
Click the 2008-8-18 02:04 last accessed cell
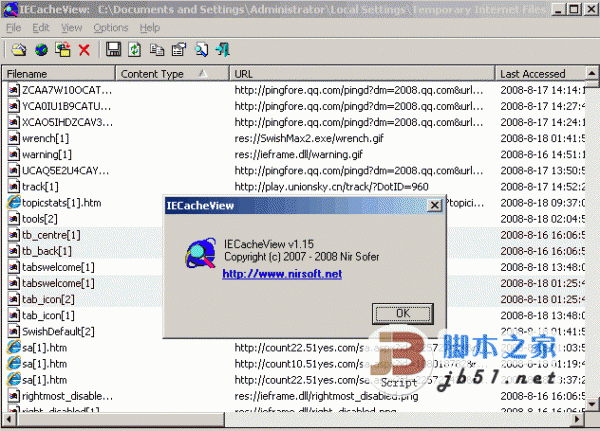point(543,219)
